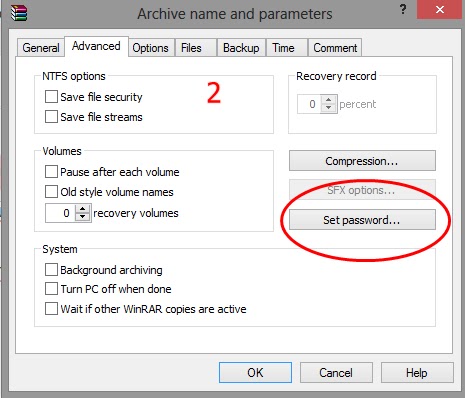The image size is (465, 398).
Task: Click the System group label
Action: tap(60, 249)
